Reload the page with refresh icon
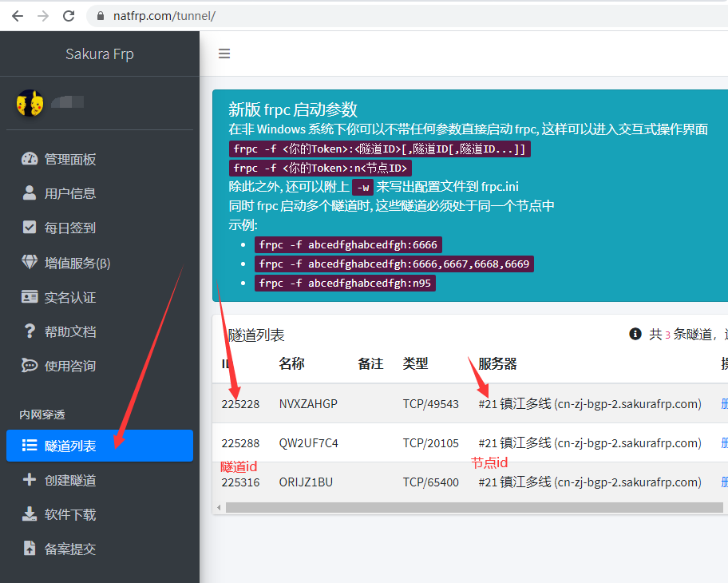Image resolution: width=728 pixels, height=583 pixels. pyautogui.click(x=69, y=16)
